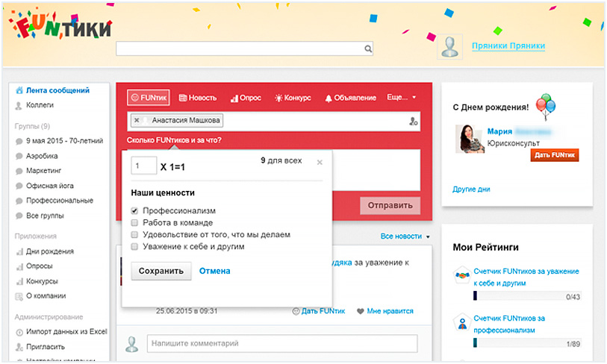Close the FUNтик values popup
The image size is (607, 364).
[x=320, y=163]
